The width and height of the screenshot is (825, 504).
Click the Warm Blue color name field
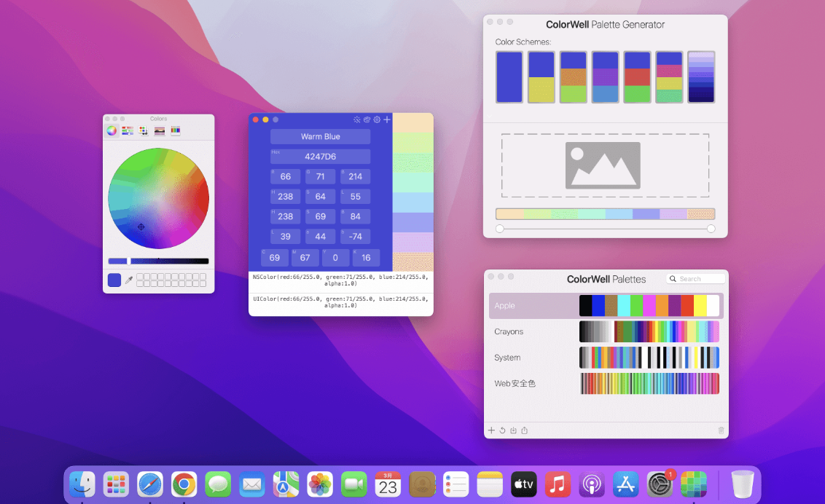click(x=320, y=137)
